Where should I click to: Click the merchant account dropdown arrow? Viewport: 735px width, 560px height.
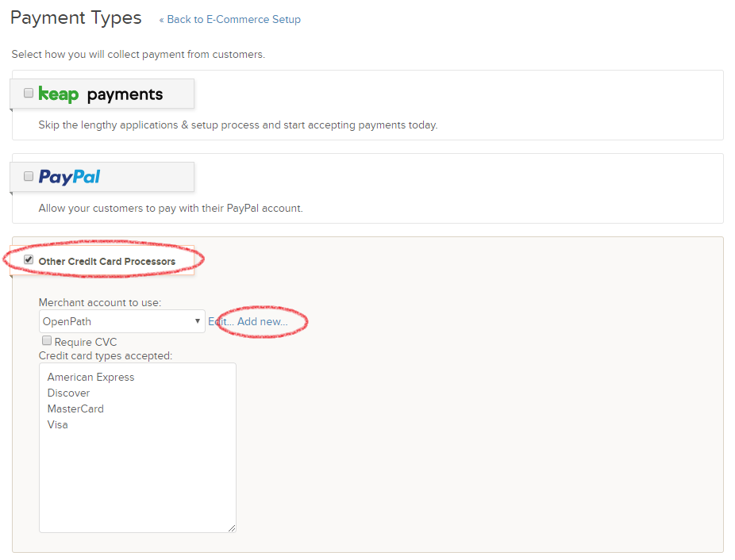198,321
